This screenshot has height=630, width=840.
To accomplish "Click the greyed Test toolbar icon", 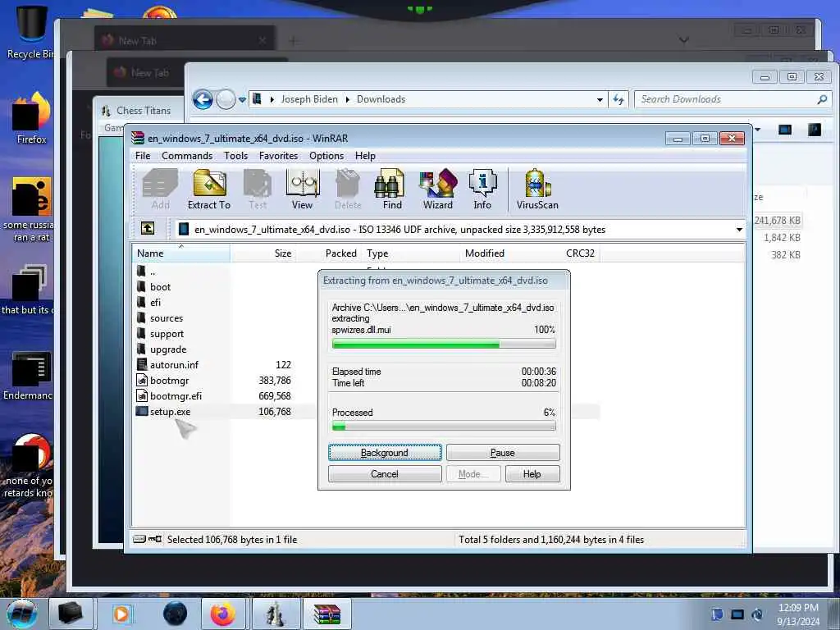I will (258, 189).
